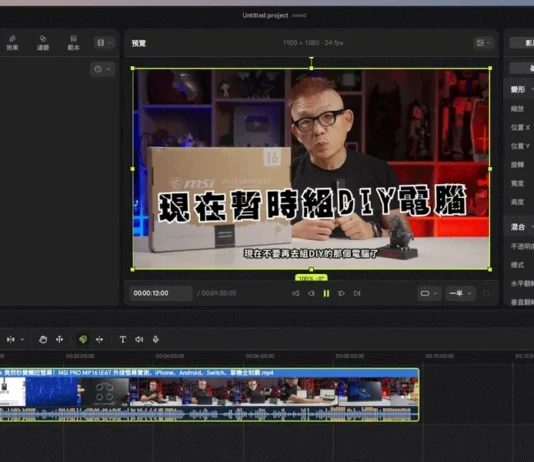Click the bottom-right corner handle of preview frame
Screen dimensions: 534x462
[490, 270]
